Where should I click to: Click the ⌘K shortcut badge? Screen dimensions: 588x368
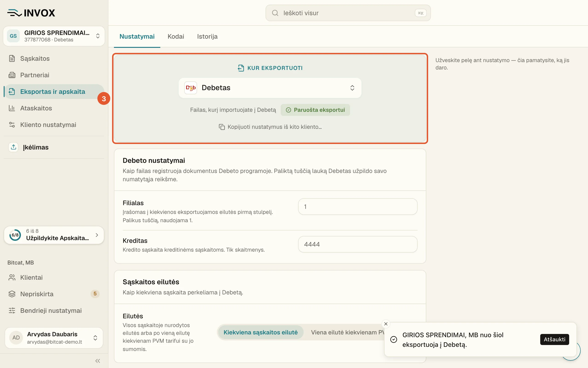(421, 13)
